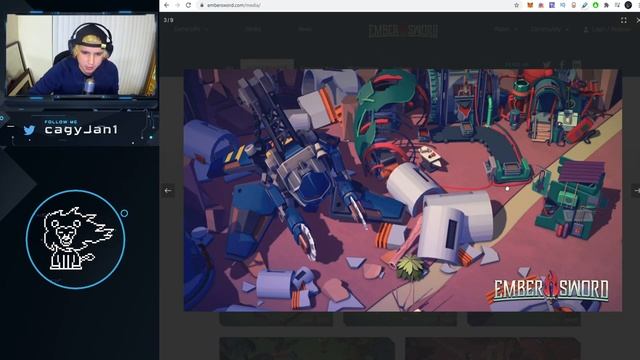The width and height of the screenshot is (640, 360).
Task: Click the cagyJan1 handle text
Action: [x=81, y=130]
